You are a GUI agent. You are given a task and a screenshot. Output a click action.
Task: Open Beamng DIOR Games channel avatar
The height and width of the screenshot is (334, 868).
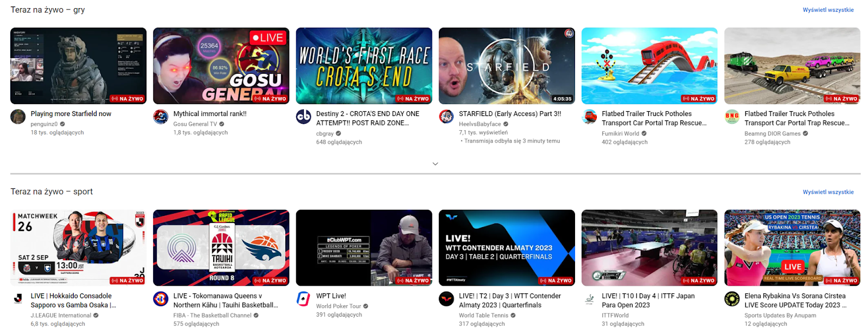732,117
